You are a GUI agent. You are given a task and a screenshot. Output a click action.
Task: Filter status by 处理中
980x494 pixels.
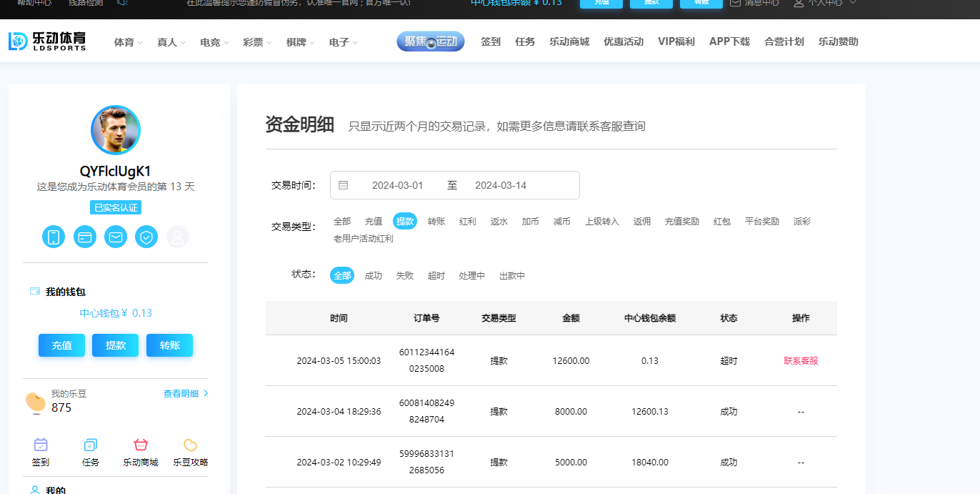472,276
